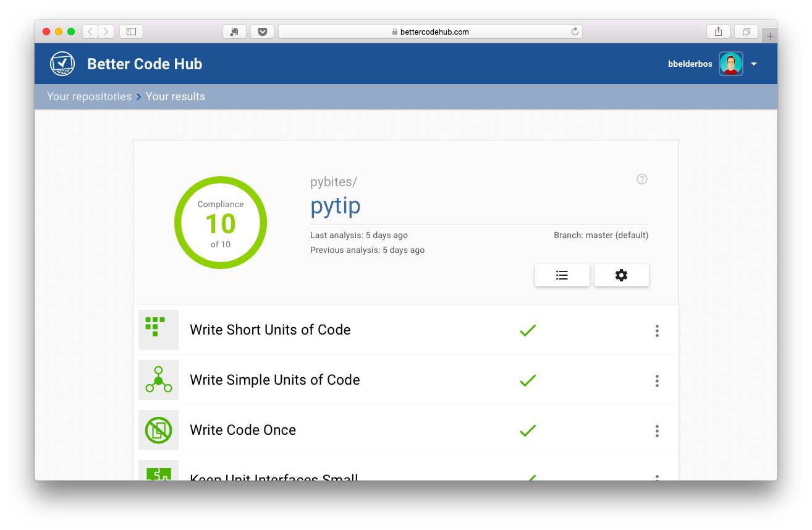This screenshot has width=812, height=530.
Task: Click the Evernote extension icon in toolbar
Action: pos(234,32)
